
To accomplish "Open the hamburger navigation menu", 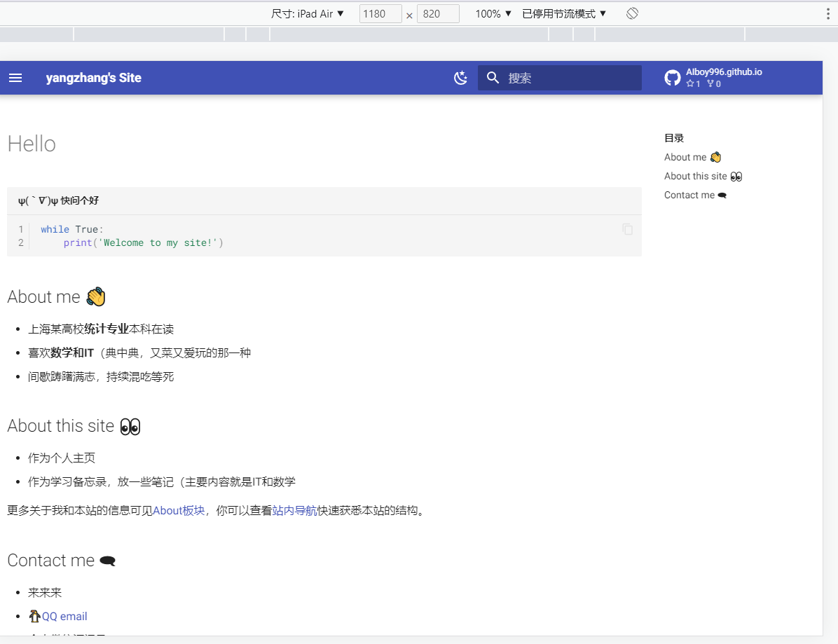I will pos(15,78).
